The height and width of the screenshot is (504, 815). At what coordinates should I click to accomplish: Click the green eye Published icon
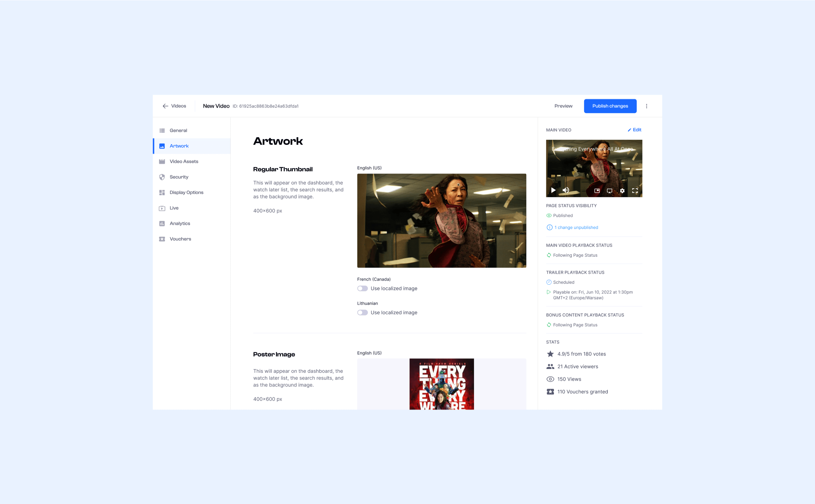(549, 215)
